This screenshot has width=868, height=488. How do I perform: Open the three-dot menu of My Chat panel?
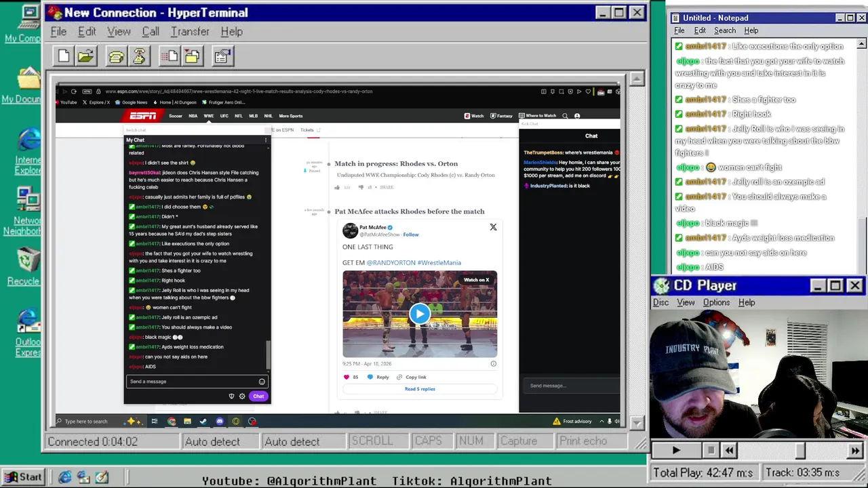click(265, 140)
